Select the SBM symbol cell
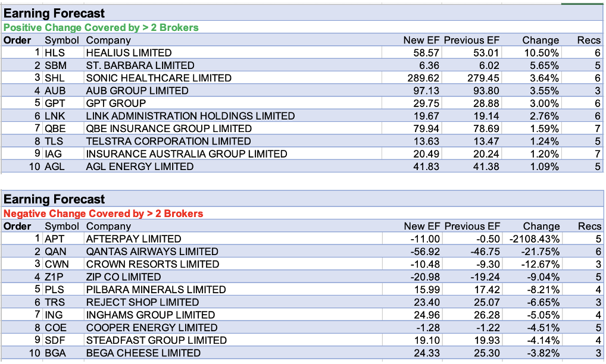The width and height of the screenshot is (606, 364). point(56,65)
